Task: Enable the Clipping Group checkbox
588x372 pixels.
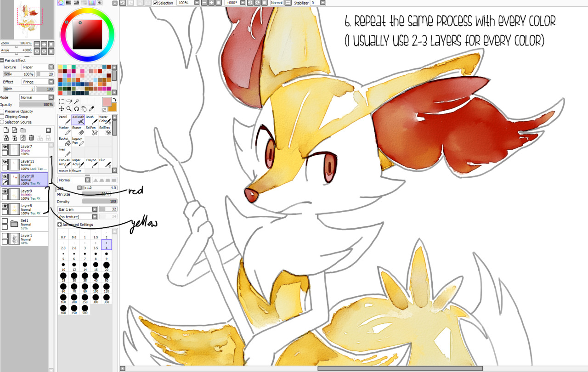Action: (2, 117)
